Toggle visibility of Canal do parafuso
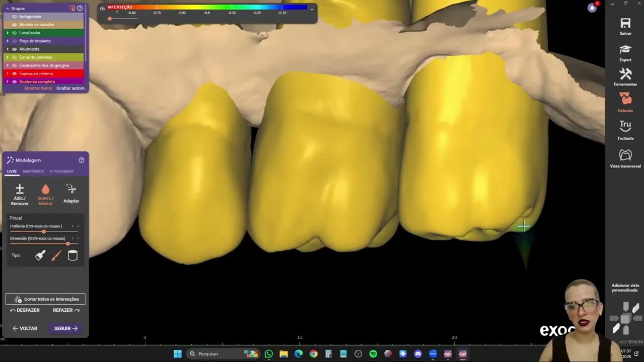 [x=14, y=57]
